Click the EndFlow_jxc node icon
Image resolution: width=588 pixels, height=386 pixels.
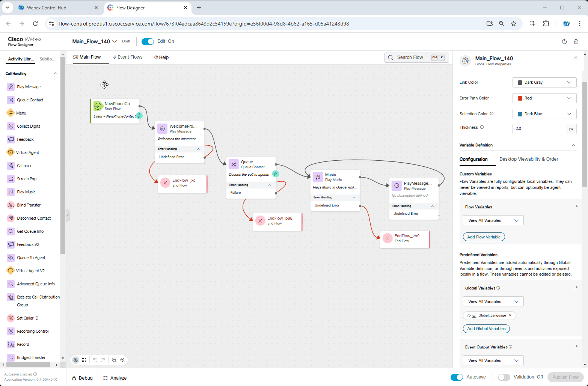coord(165,183)
